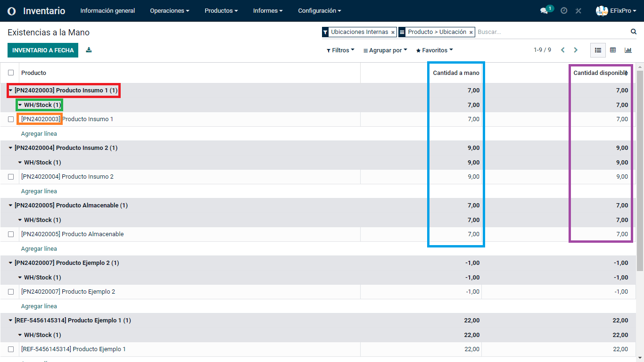Click the INVENTARIO A FECHA button

coord(43,50)
